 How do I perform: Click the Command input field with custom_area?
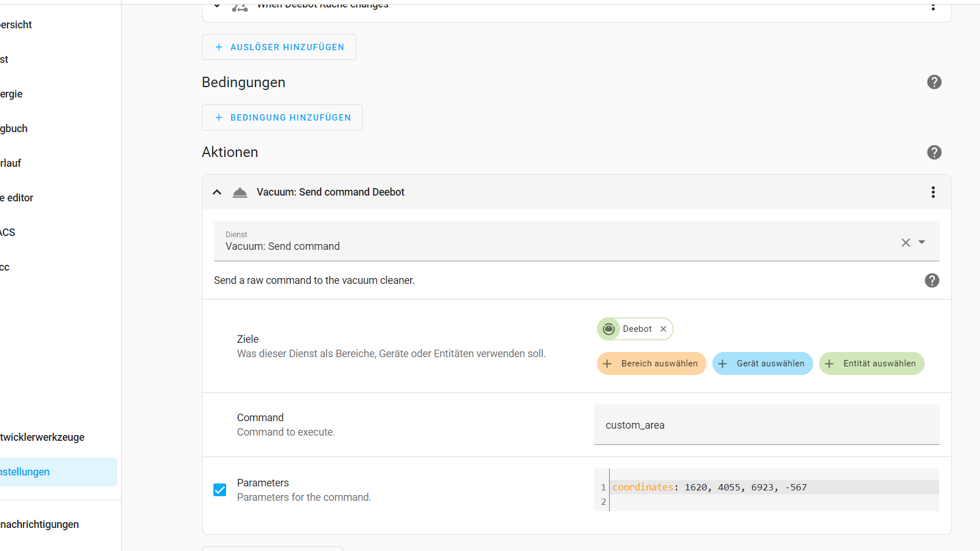click(766, 425)
